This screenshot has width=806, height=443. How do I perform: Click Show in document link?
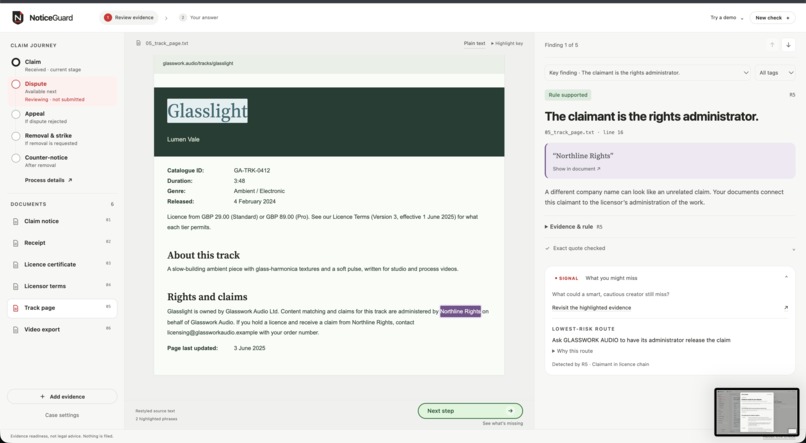point(576,169)
